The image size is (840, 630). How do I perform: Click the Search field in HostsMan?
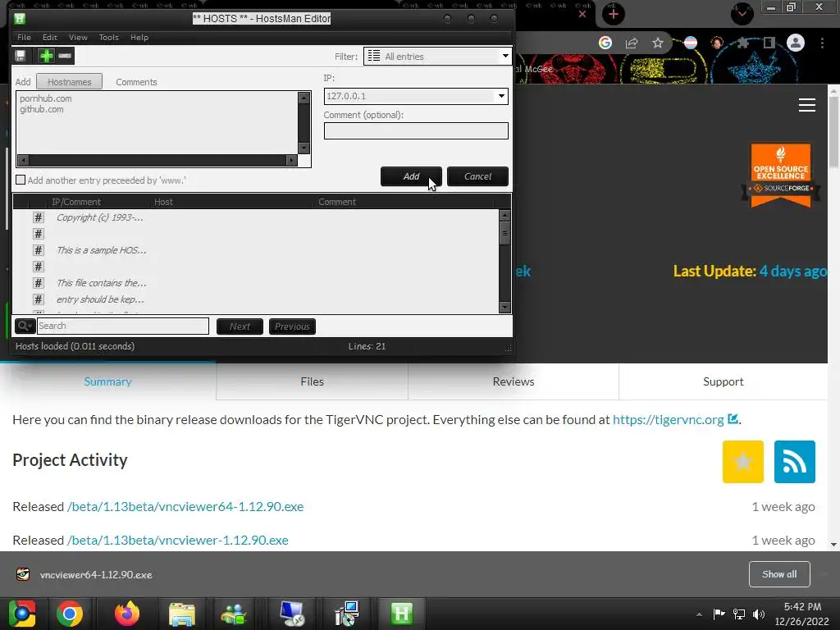click(123, 326)
